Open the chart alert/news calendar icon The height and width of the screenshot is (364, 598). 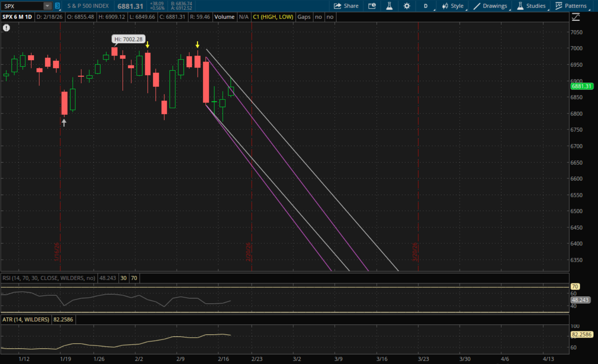(x=372, y=6)
